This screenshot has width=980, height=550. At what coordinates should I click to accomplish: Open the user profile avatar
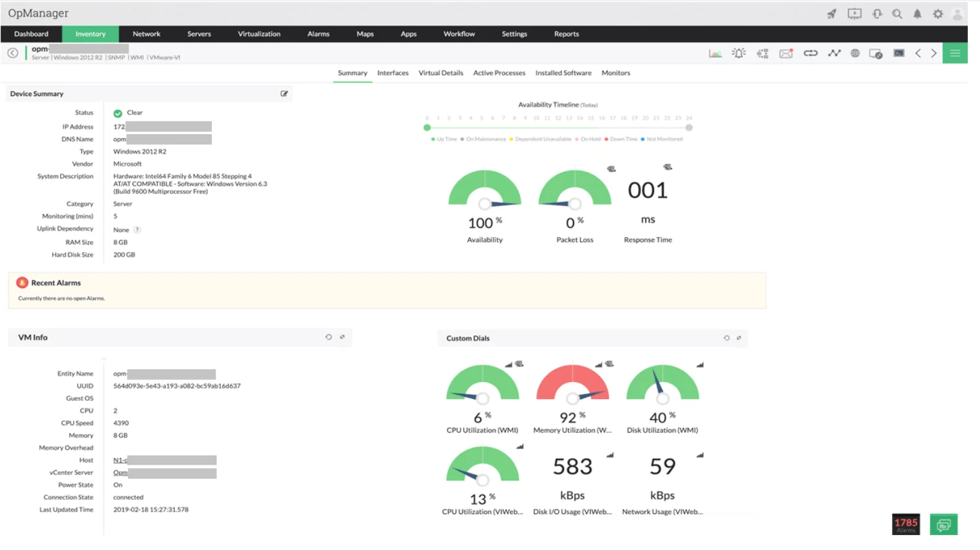coord(958,14)
